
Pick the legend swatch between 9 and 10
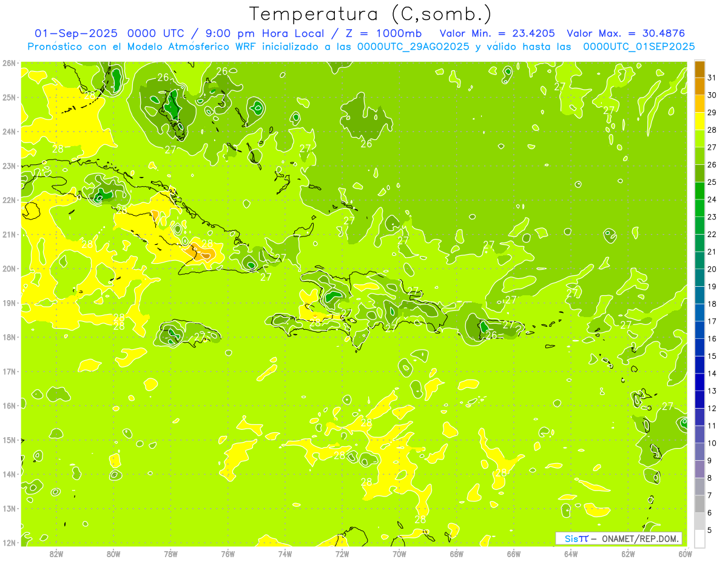[700, 452]
